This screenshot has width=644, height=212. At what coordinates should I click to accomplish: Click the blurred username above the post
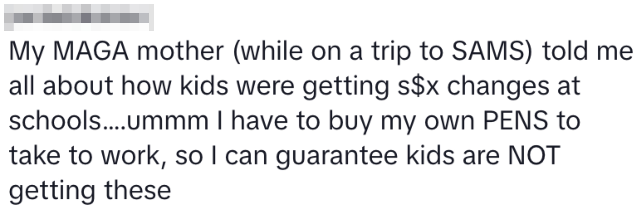pos(79,17)
